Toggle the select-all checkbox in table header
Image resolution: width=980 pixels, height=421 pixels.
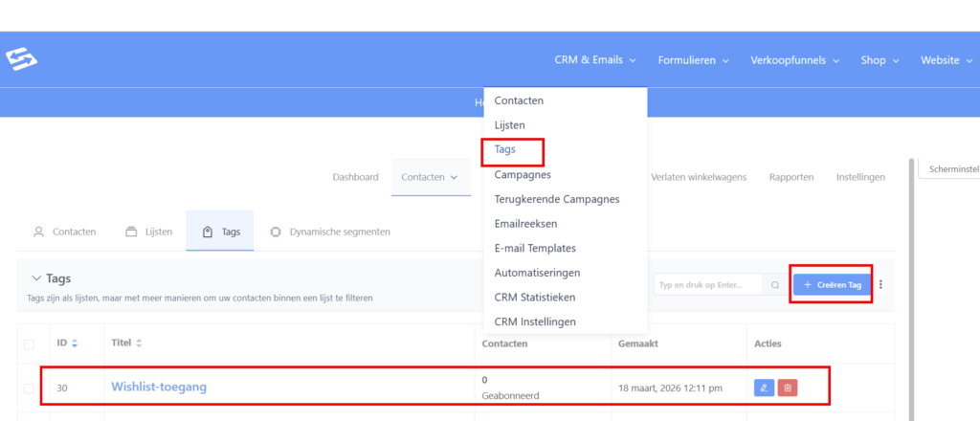29,343
